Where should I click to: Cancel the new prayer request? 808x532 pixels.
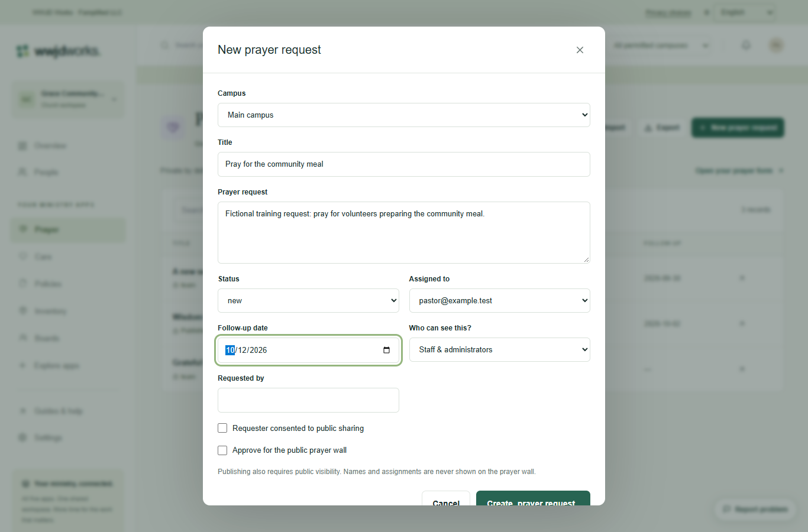446,498
